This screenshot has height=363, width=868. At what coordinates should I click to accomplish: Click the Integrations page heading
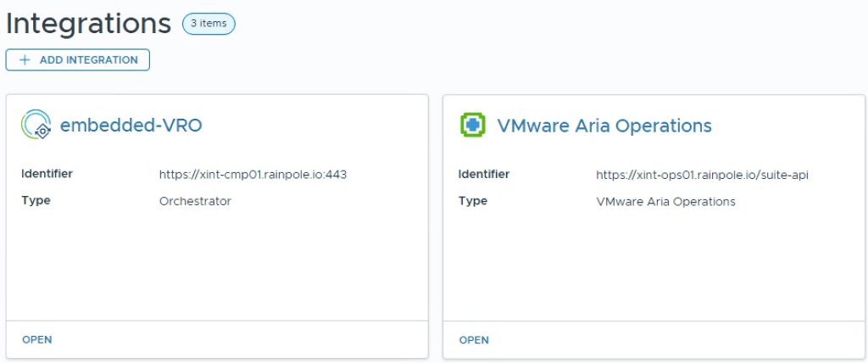(88, 24)
